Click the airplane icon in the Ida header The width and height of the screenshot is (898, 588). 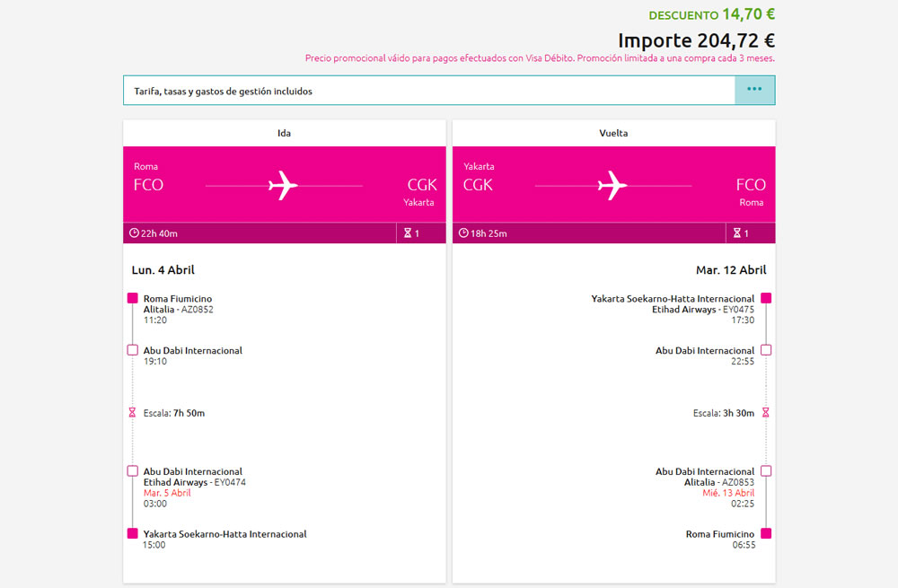click(x=283, y=186)
